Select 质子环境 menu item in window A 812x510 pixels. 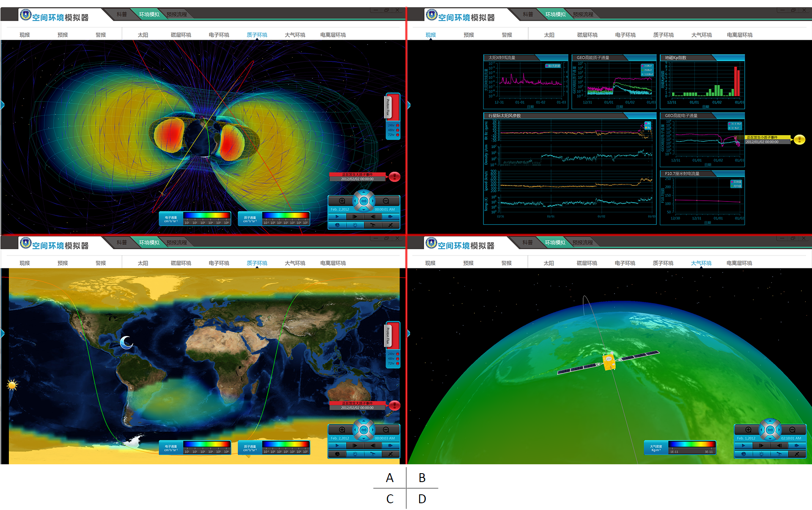click(x=257, y=35)
